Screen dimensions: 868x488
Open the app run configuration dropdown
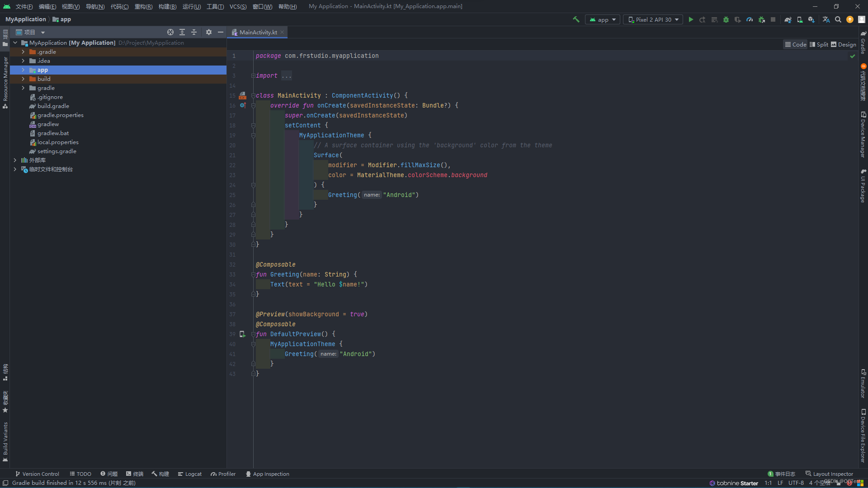pyautogui.click(x=602, y=19)
